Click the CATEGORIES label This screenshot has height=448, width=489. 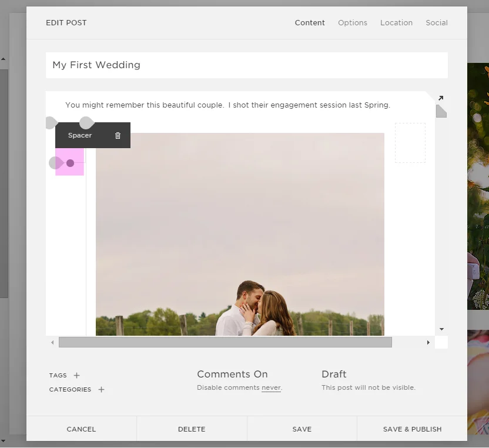pyautogui.click(x=70, y=389)
